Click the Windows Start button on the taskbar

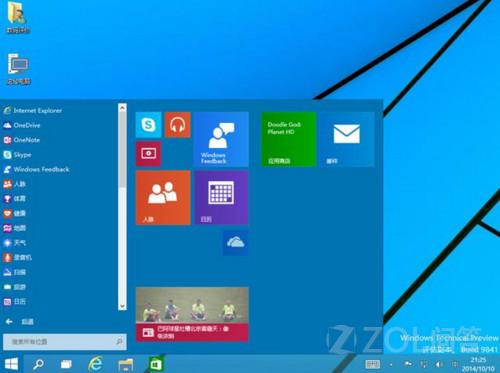[11, 364]
